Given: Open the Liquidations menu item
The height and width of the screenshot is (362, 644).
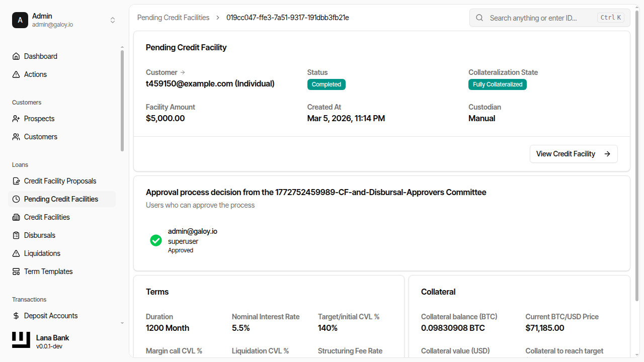Looking at the screenshot, I should 42,253.
